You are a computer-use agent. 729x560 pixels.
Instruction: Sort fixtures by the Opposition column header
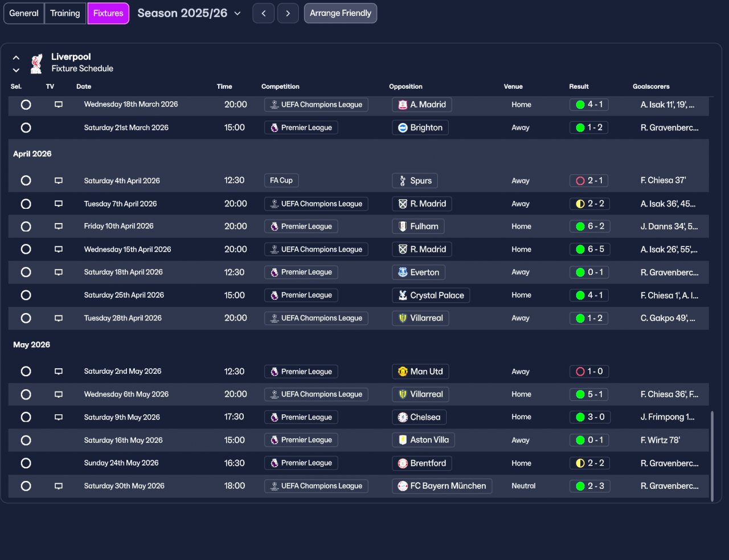[406, 87]
